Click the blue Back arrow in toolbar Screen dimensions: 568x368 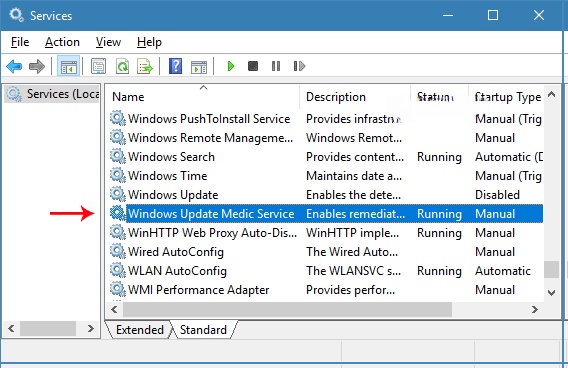(x=14, y=66)
